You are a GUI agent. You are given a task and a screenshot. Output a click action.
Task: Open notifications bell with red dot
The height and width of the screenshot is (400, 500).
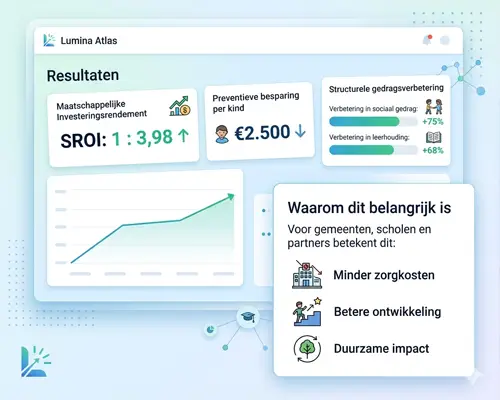(x=427, y=40)
